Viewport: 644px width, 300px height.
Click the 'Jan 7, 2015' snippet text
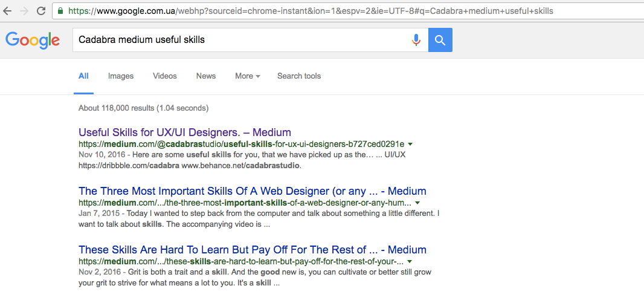tap(98, 214)
